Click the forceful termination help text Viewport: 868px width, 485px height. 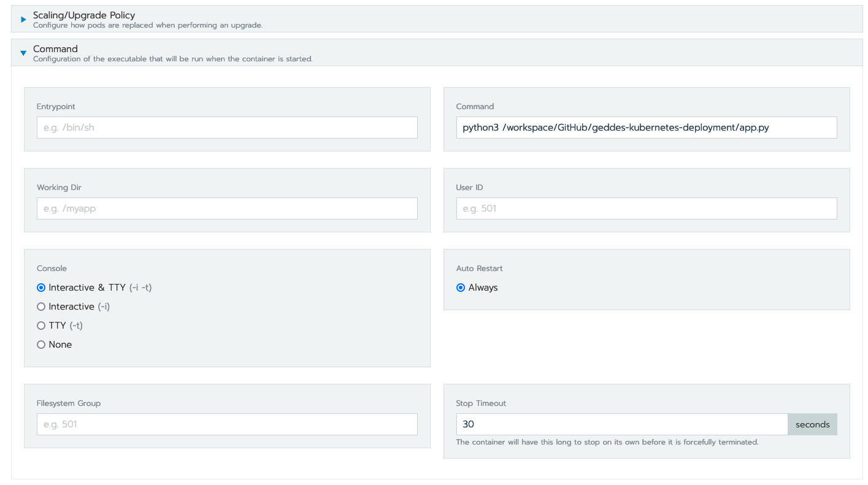coord(607,442)
